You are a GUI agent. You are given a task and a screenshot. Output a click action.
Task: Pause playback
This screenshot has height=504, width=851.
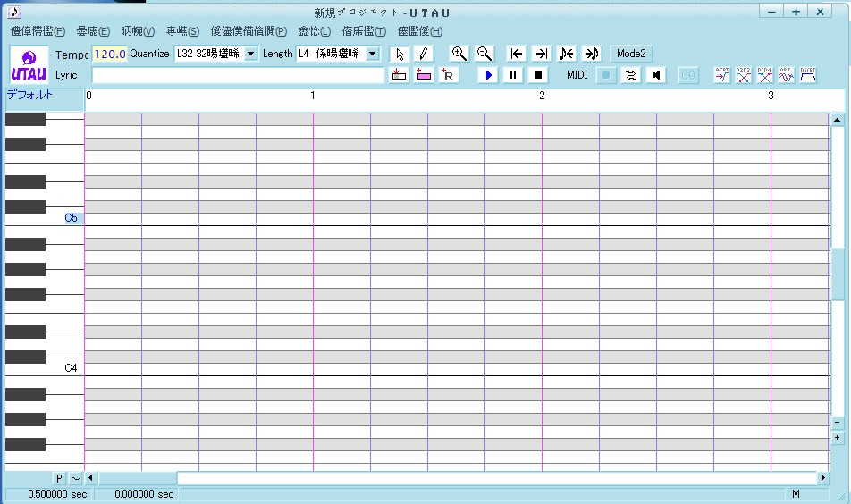[513, 75]
